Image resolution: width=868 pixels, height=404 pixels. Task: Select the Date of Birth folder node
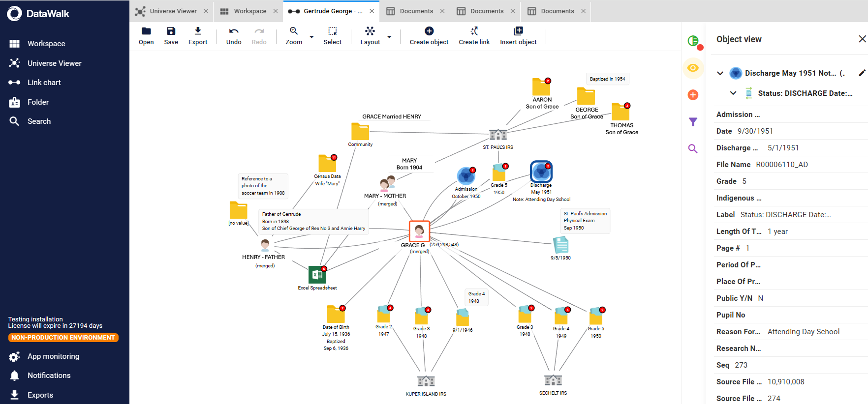pos(336,315)
